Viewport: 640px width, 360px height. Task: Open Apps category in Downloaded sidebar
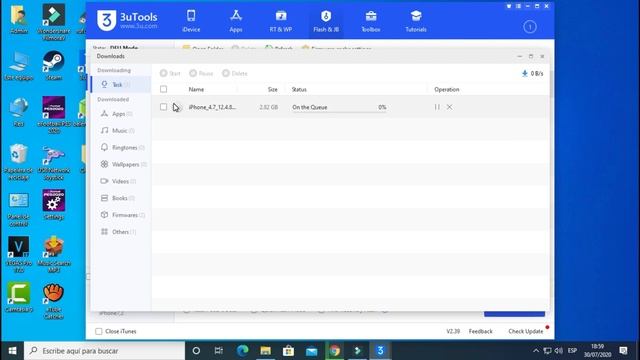coord(121,113)
